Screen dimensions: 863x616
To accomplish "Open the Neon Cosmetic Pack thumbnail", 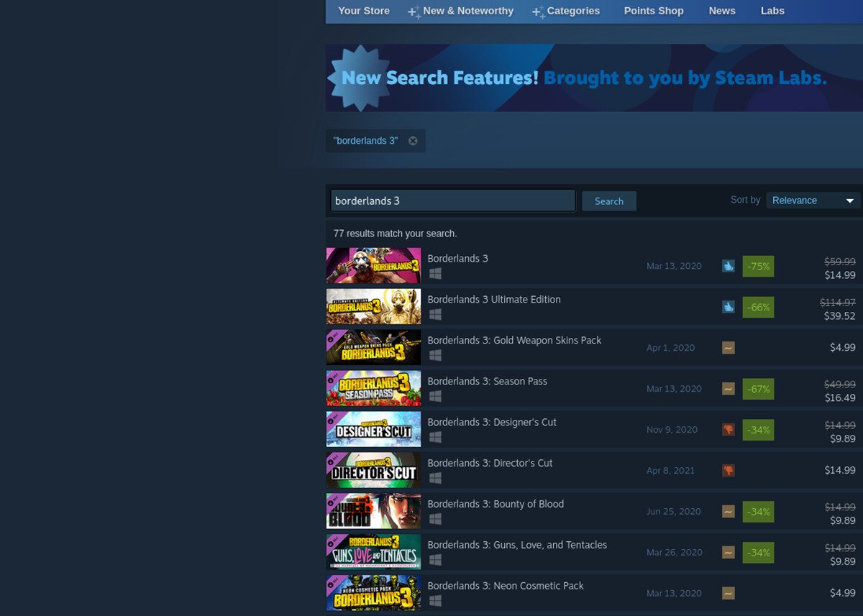I will [x=373, y=594].
